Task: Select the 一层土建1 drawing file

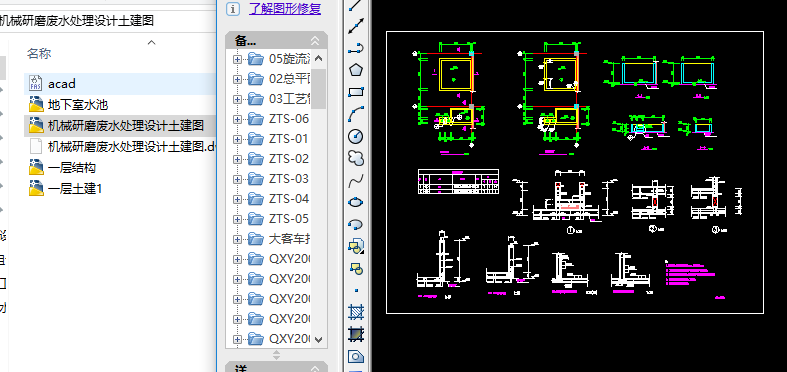Action: coord(74,189)
